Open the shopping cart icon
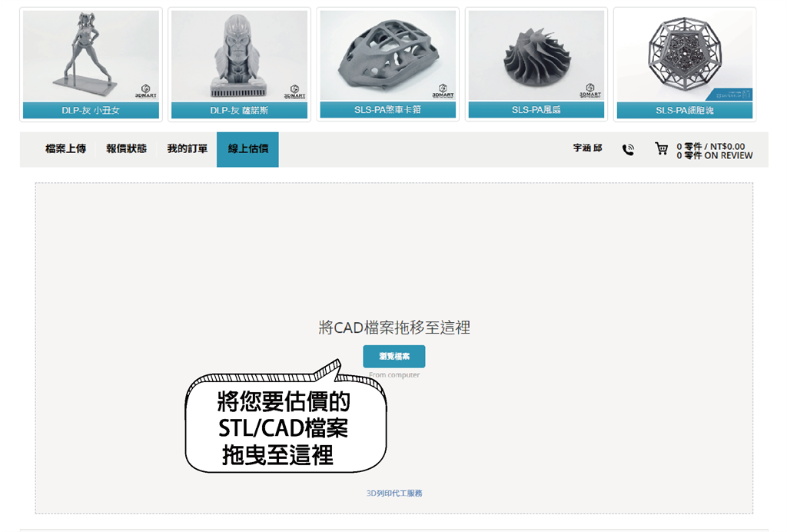Image resolution: width=787 pixels, height=532 pixels. point(661,149)
